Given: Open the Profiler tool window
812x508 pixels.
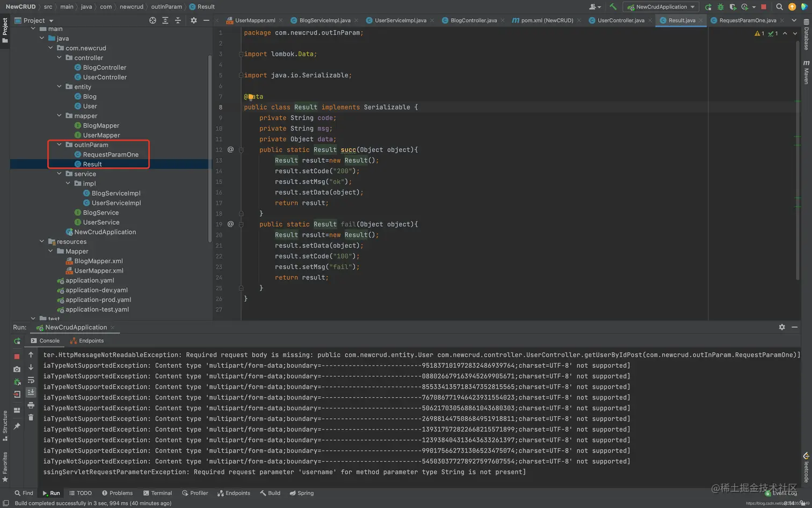Looking at the screenshot, I should 195,493.
